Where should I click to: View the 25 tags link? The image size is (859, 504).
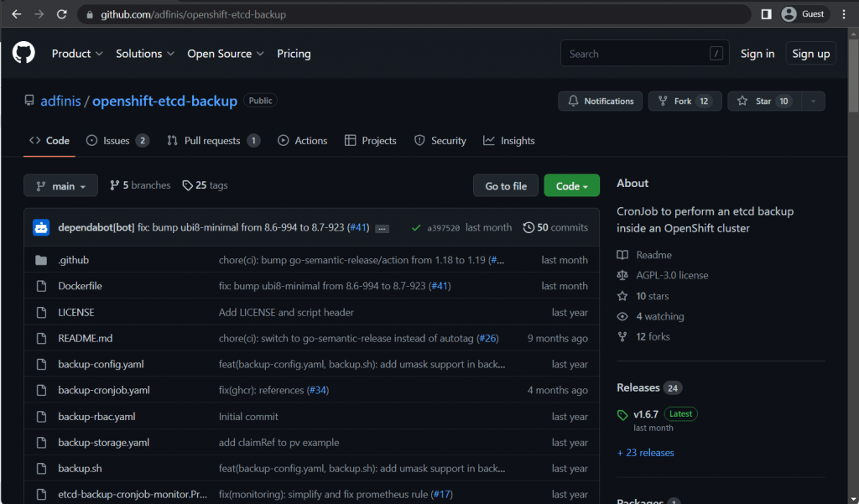point(205,185)
